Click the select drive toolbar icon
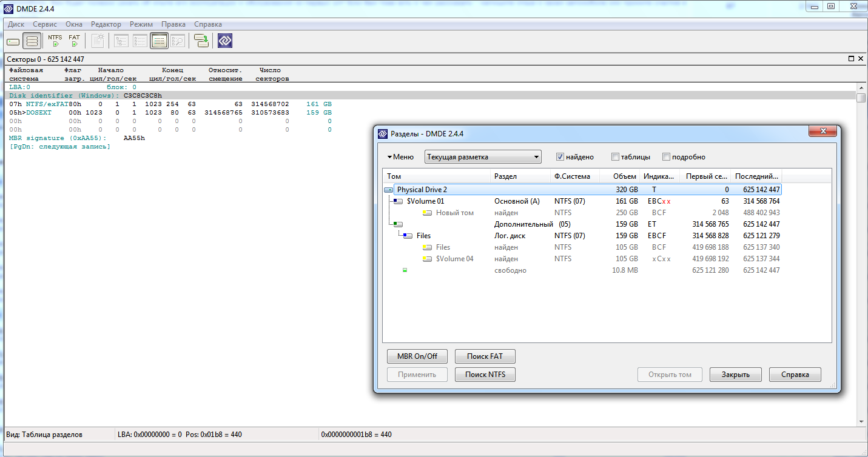Viewport: 868px width, 457px height. click(13, 41)
